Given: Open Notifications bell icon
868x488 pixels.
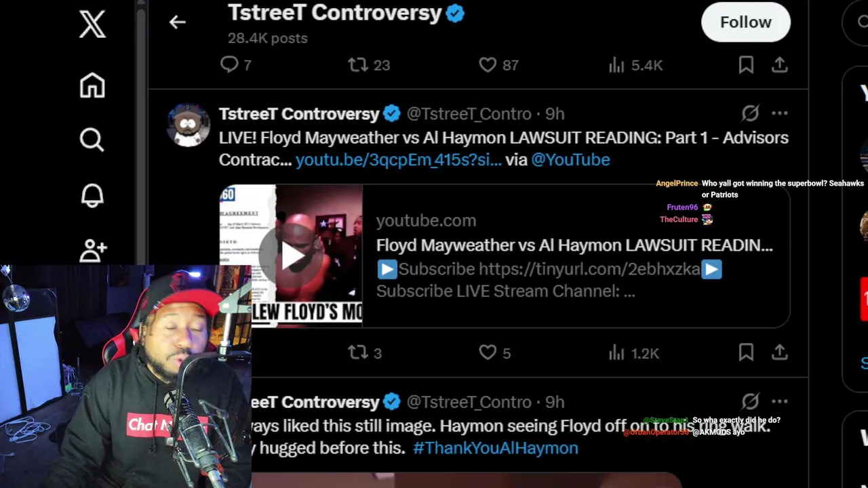Looking at the screenshot, I should point(92,196).
